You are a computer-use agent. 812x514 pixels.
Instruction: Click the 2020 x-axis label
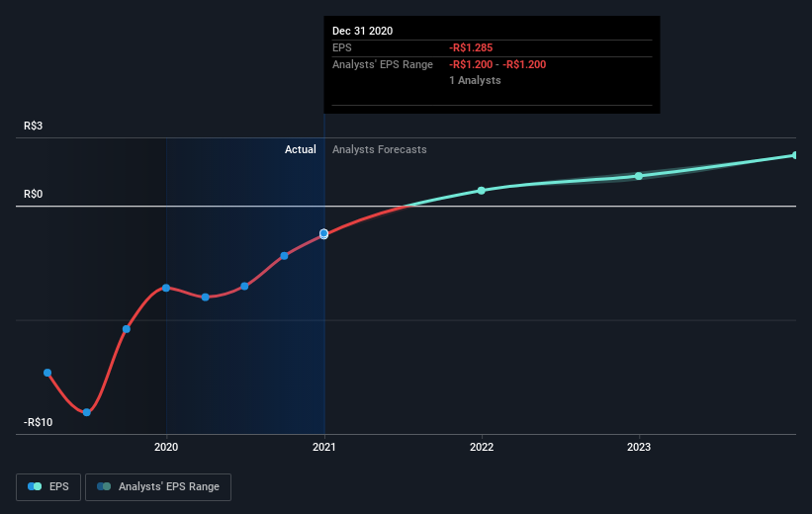166,447
